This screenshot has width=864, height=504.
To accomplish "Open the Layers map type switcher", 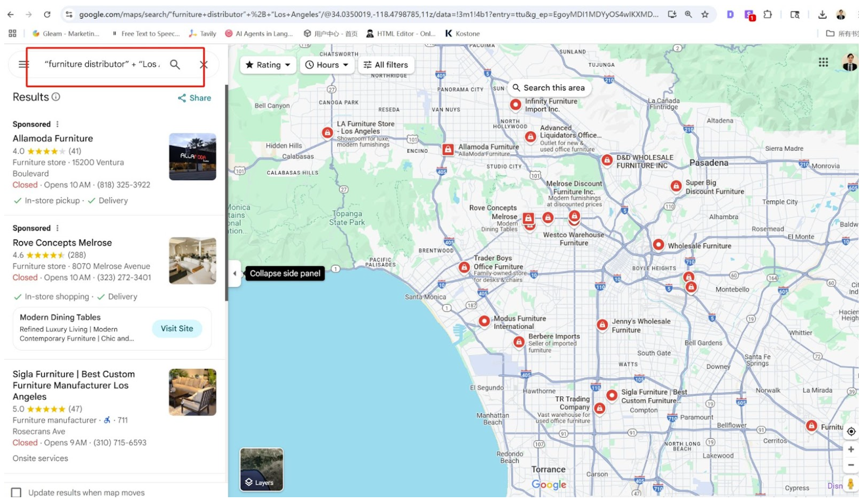I will pyautogui.click(x=261, y=470).
